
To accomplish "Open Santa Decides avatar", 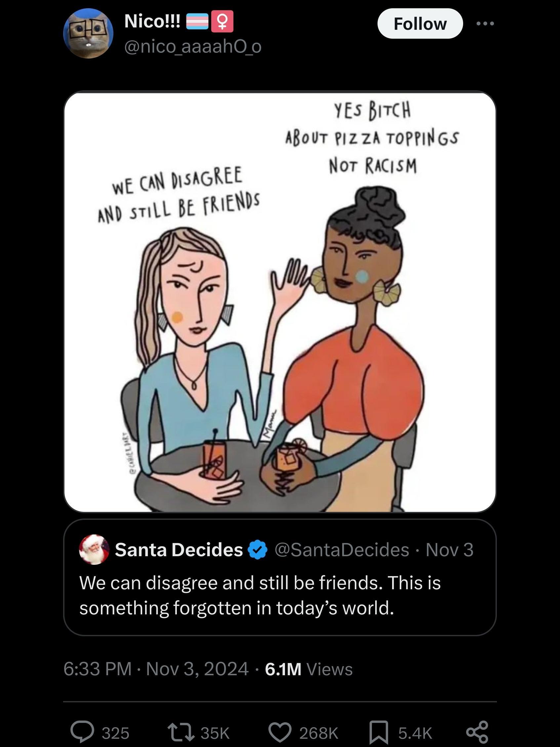I will (94, 550).
